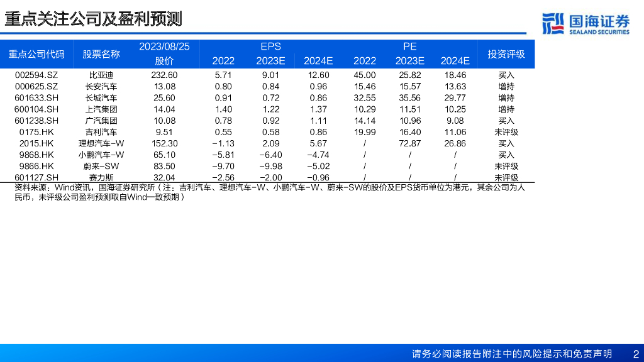Select stock code 601238.SH
Screen dimensions: 644x362
pyautogui.click(x=36, y=121)
